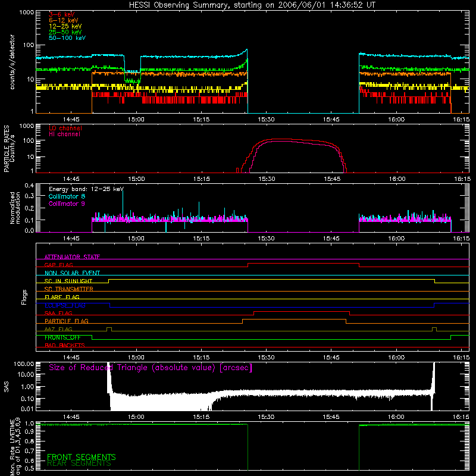The height and width of the screenshot is (476, 476).
Task: Select the green 25-50 keV legend label
Action: point(65,32)
